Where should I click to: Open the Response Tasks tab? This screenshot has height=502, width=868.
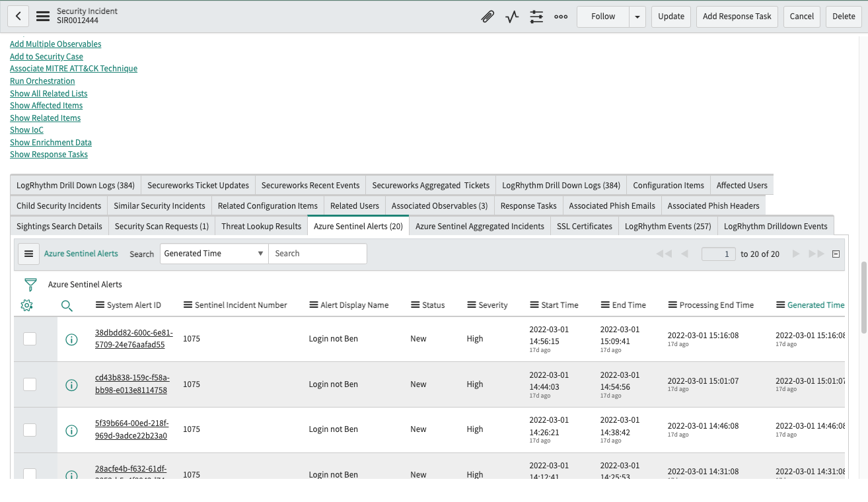point(528,205)
